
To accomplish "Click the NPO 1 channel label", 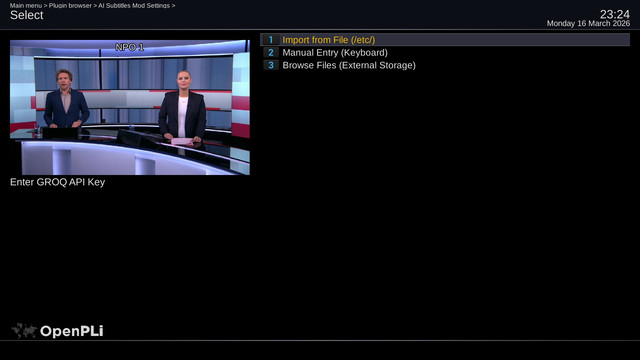I will 129,47.
